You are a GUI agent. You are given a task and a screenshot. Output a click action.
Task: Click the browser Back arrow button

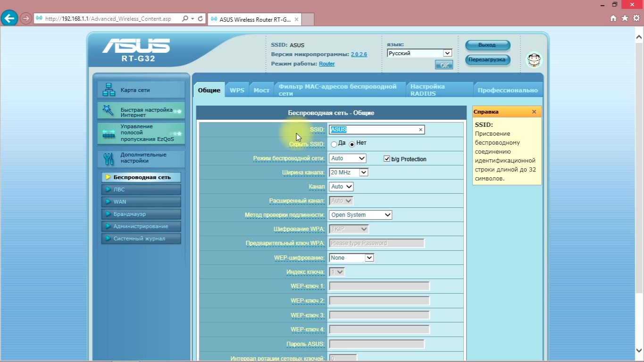point(10,18)
